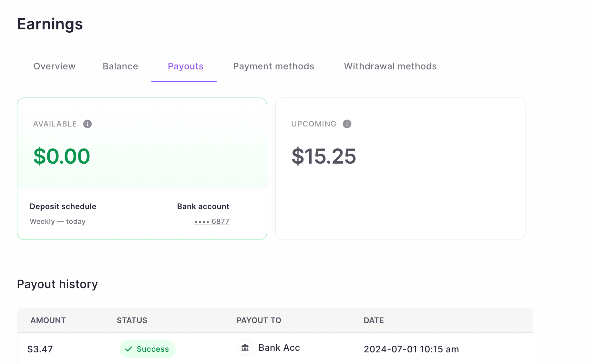Image resolution: width=594 pixels, height=364 pixels.
Task: Click the $15.25 upcoming amount
Action: pos(324,157)
